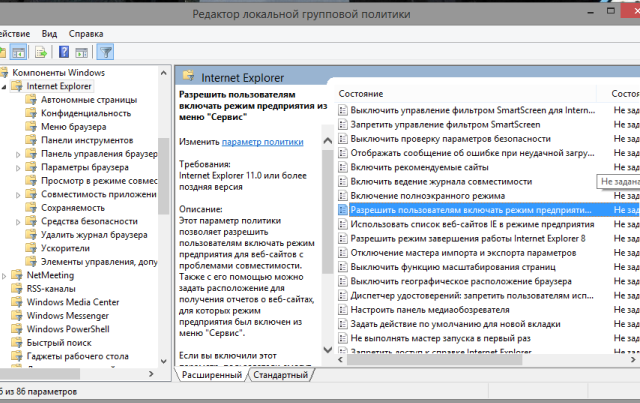Screen dimensions: 640x403
Task: Click the Конфиденциальность folder icon
Action: click(31, 113)
